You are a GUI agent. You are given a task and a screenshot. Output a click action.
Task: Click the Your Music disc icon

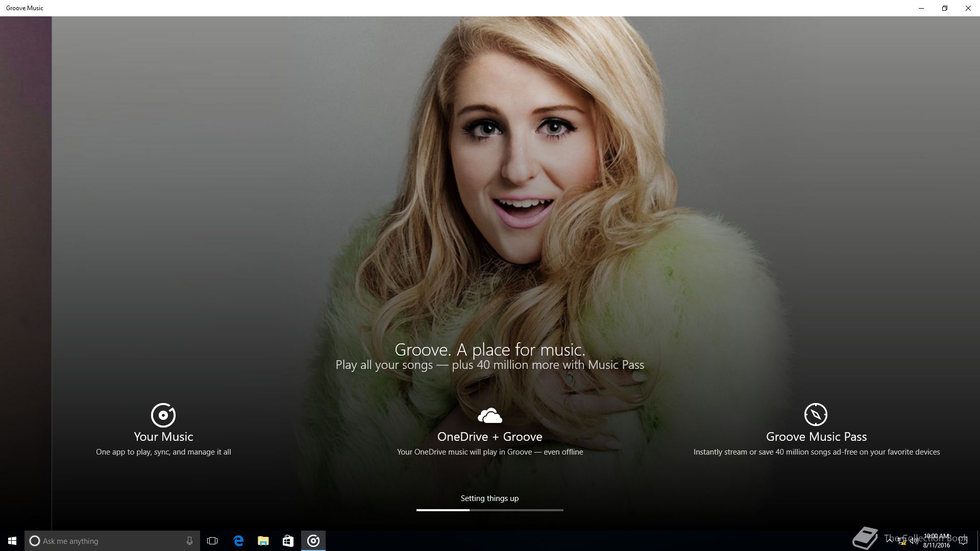pyautogui.click(x=163, y=415)
